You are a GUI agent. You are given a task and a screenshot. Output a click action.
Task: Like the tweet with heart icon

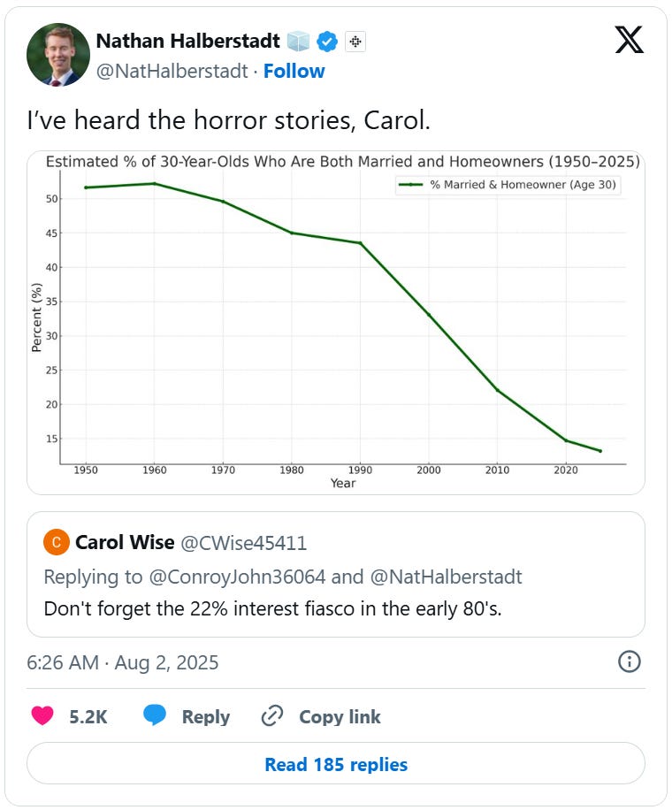[42, 716]
